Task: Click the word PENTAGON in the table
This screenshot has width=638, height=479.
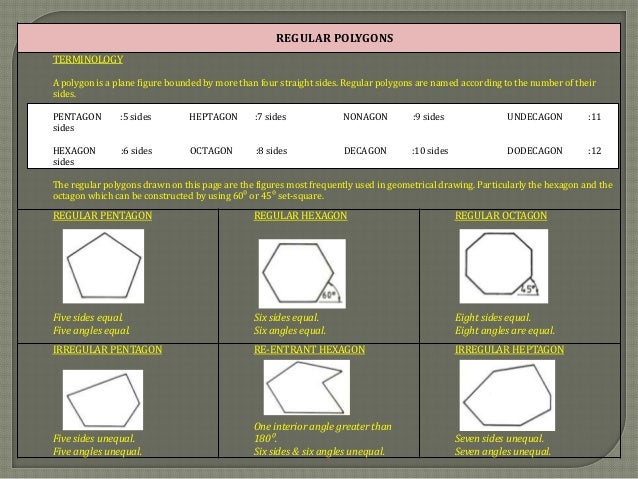Action: tap(77, 117)
